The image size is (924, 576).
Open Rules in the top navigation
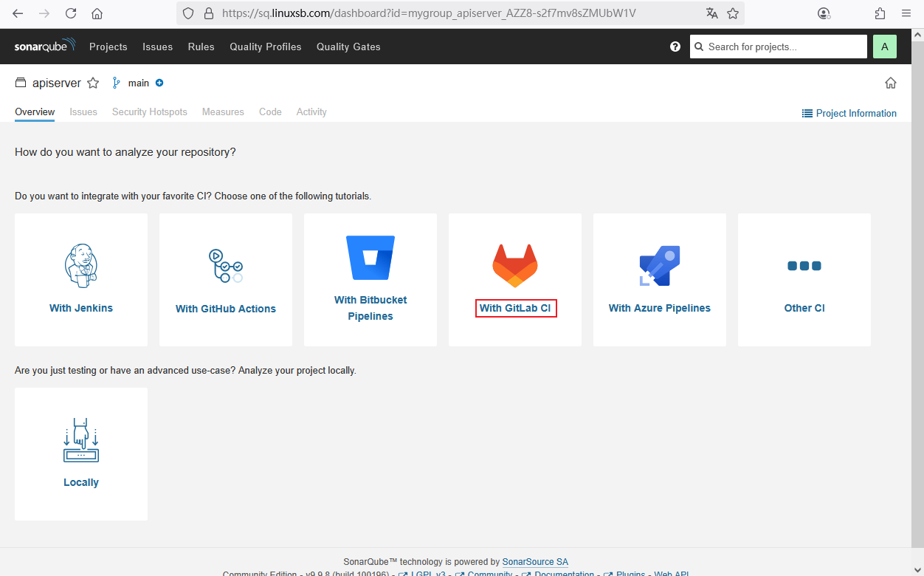[x=201, y=47]
